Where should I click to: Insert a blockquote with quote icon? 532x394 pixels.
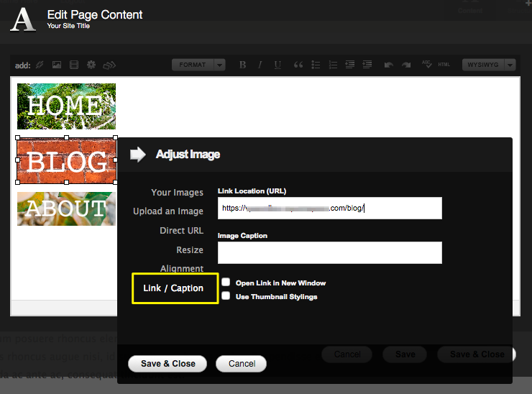(x=298, y=65)
